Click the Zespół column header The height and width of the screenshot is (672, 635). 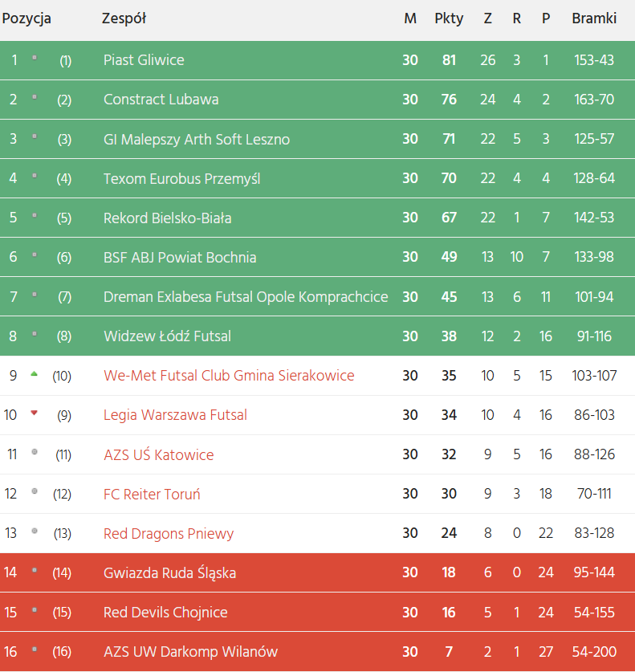pos(124,18)
